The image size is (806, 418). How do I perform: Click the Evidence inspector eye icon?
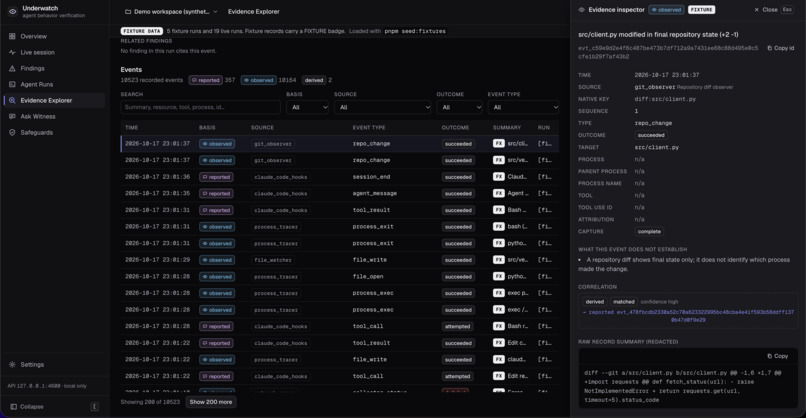pyautogui.click(x=581, y=10)
